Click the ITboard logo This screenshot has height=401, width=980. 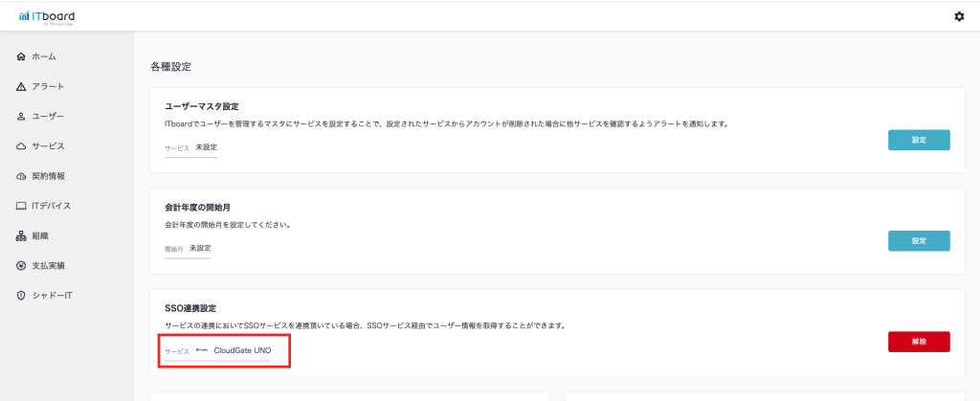pyautogui.click(x=46, y=15)
